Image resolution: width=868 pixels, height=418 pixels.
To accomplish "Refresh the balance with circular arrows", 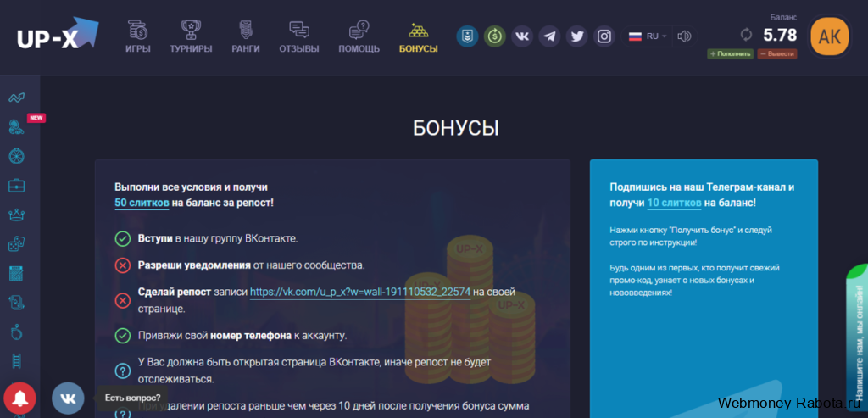I will [x=746, y=35].
